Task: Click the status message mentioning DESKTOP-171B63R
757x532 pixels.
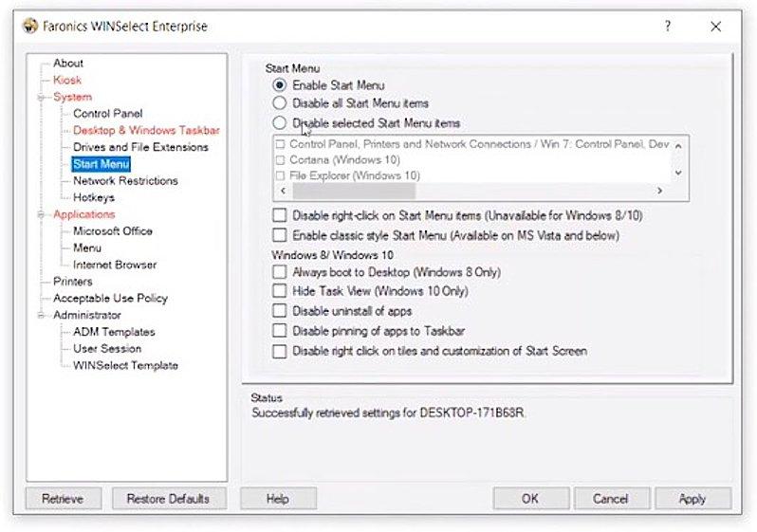Action: 389,413
